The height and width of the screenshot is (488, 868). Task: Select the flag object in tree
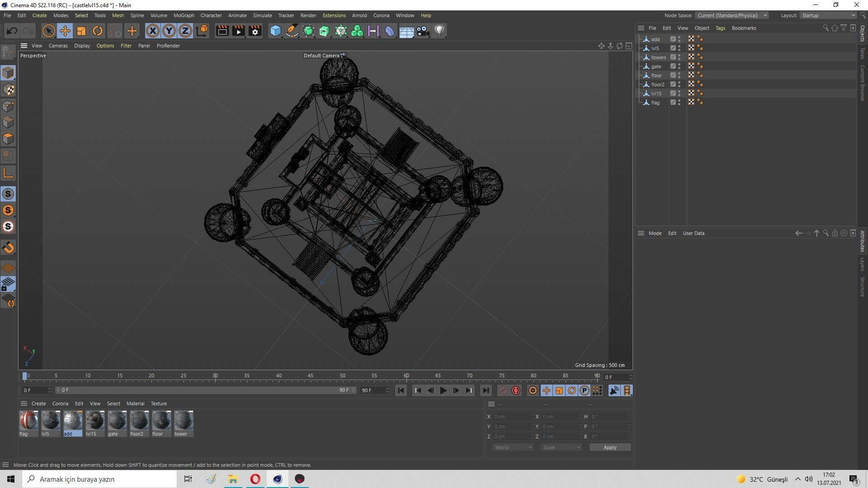tap(655, 103)
